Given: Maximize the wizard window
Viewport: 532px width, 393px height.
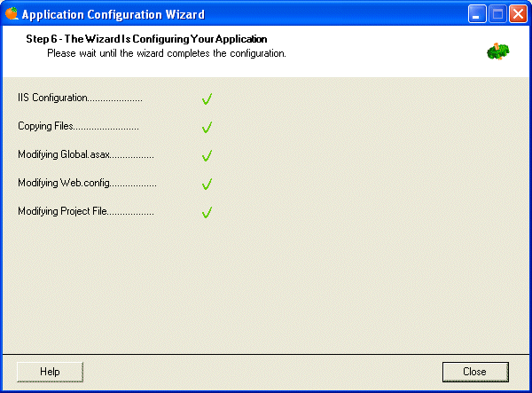Looking at the screenshot, I should pyautogui.click(x=497, y=14).
